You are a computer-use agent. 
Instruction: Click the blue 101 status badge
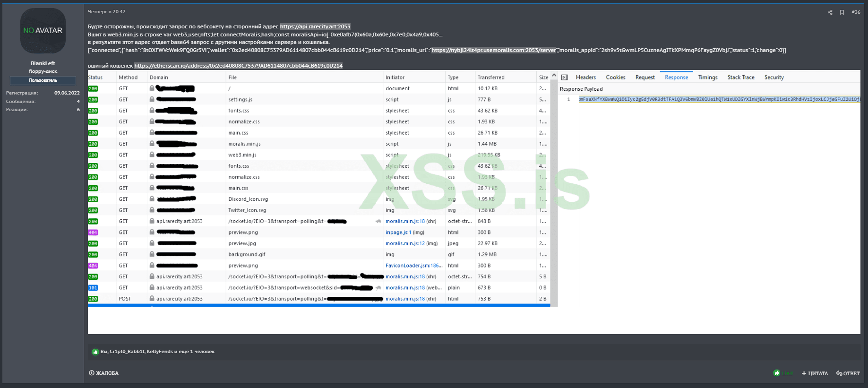click(x=93, y=288)
